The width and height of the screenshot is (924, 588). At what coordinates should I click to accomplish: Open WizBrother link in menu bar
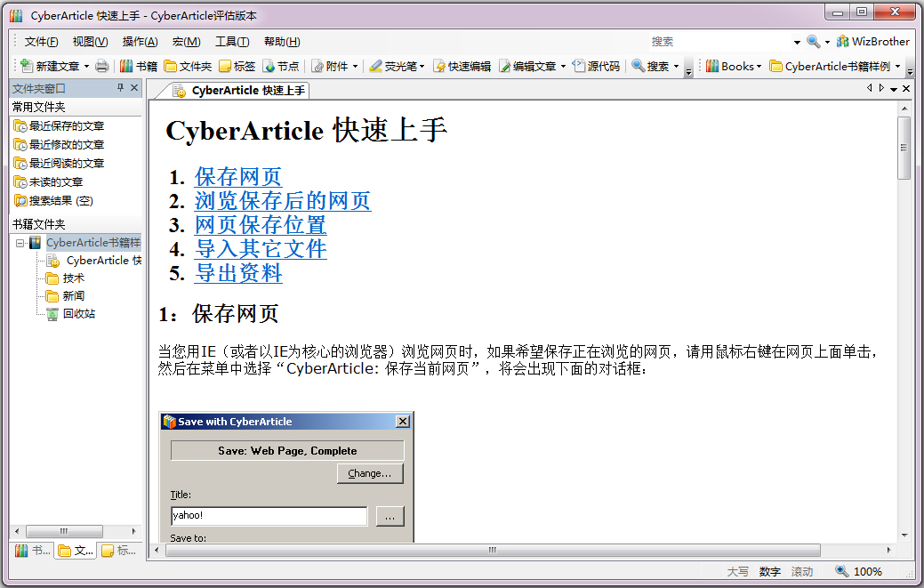point(872,41)
